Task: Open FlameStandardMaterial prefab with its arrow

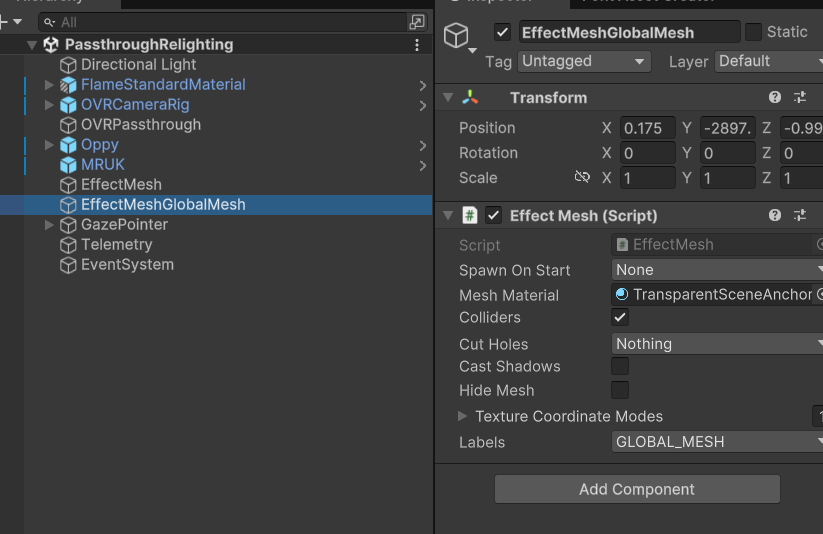Action: pyautogui.click(x=423, y=86)
